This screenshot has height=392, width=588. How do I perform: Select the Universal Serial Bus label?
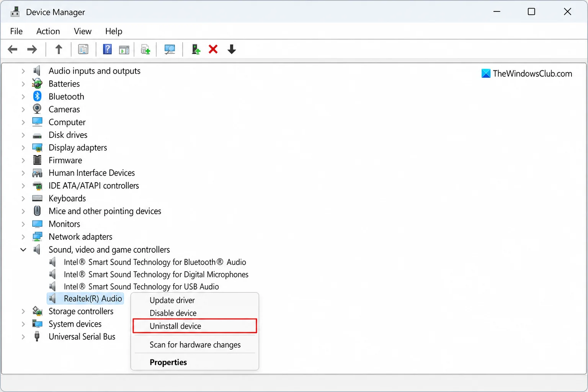point(82,336)
